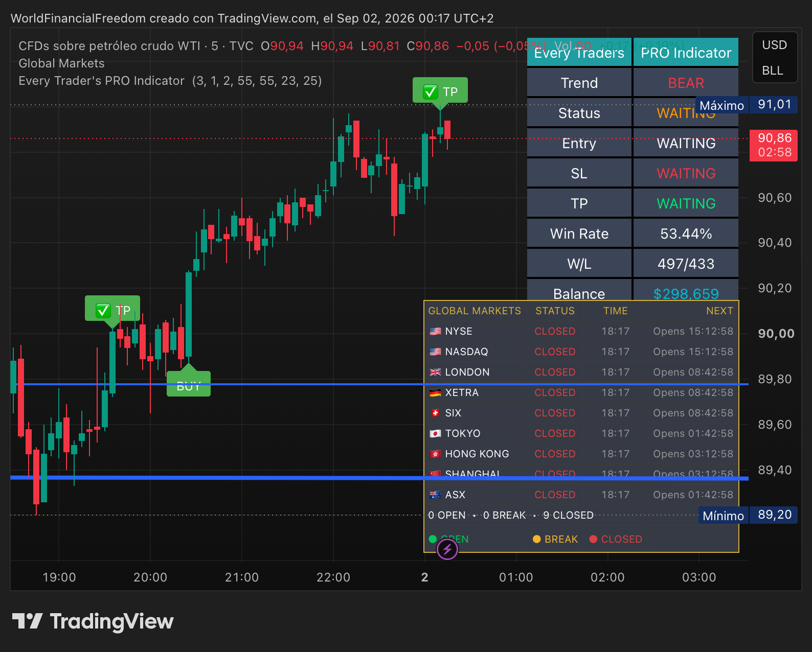The image size is (812, 652).
Task: Click NYSE Opens 15:12:58 text
Action: [x=693, y=331]
